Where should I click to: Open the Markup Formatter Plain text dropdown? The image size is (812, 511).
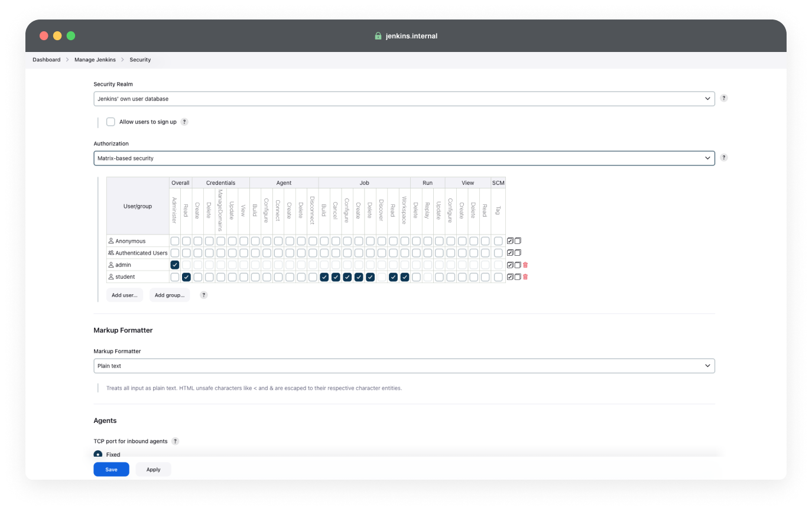click(x=404, y=366)
